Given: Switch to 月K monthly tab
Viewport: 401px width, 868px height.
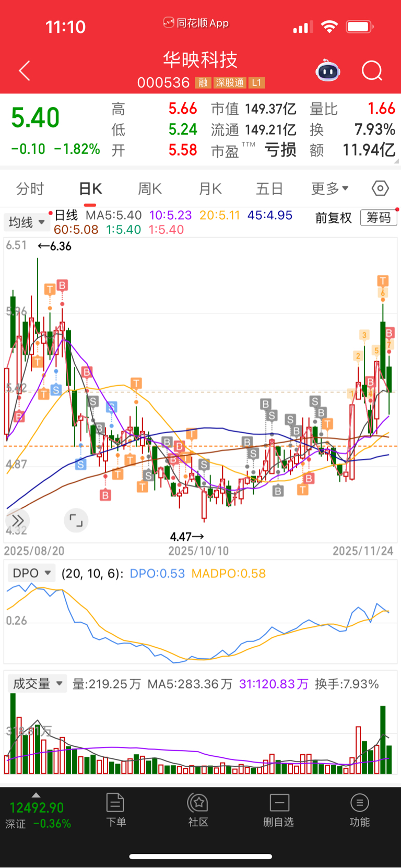Looking at the screenshot, I should point(210,188).
